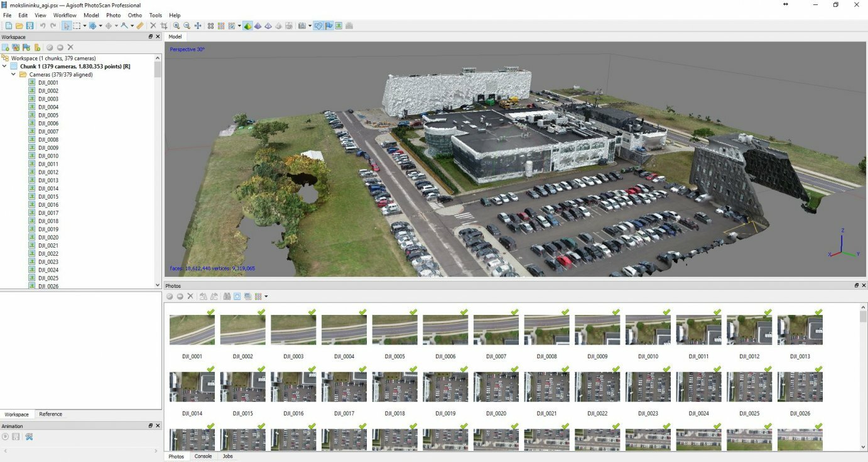
Task: Collapse the Cameras folder node
Action: 14,74
